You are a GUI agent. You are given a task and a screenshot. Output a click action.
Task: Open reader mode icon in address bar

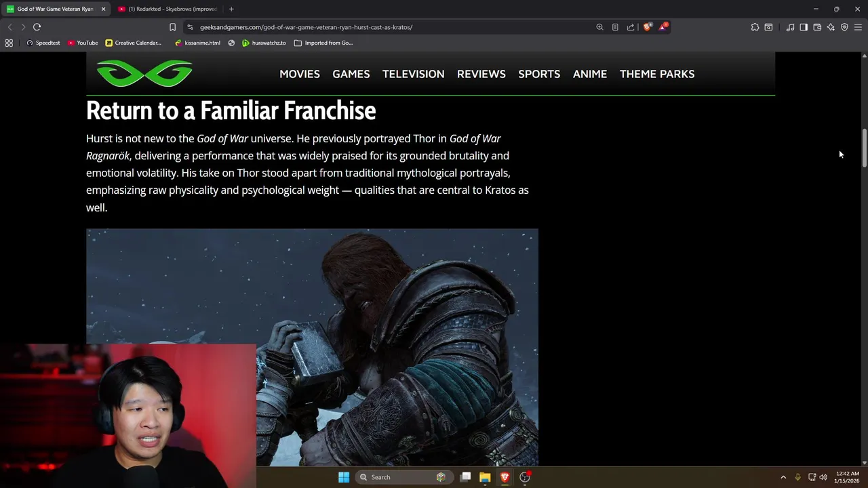point(615,27)
